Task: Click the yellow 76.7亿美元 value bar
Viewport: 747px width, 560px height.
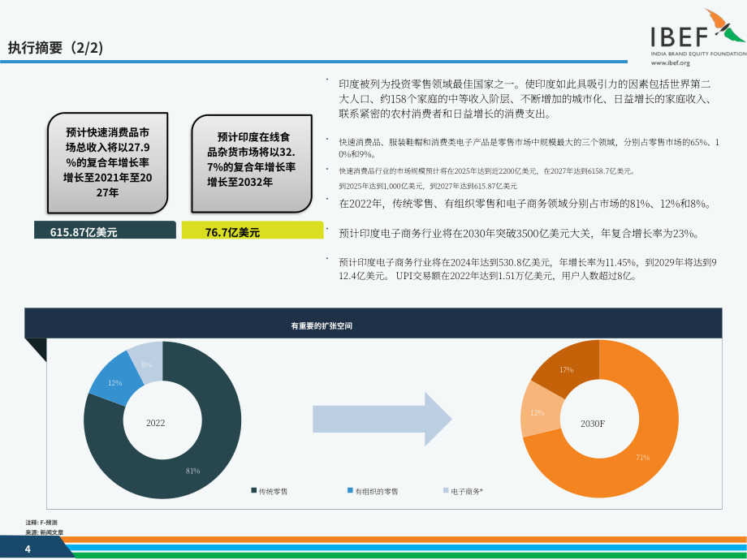Action: 253,230
